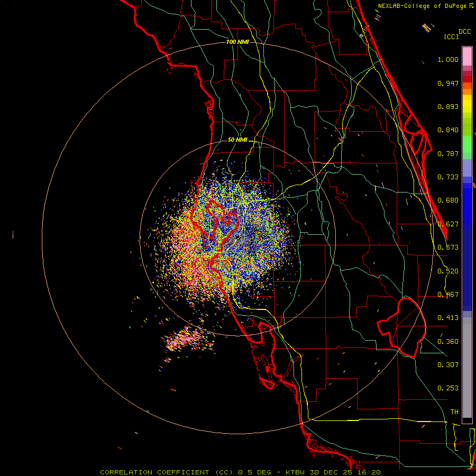
Task: Select the 0.307 legend value
Action: tap(448, 365)
